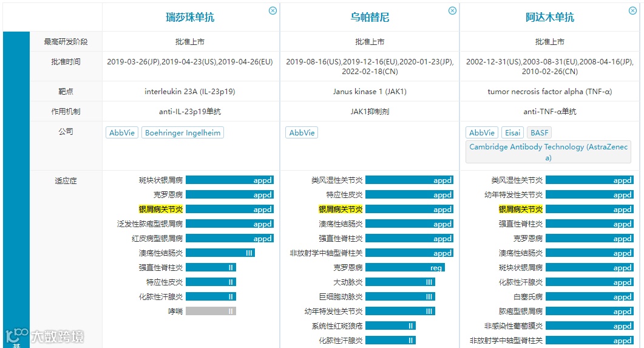
Task: Click highlighted 银屑病关节炎 under 乌帕替尼
Action: (x=341, y=210)
